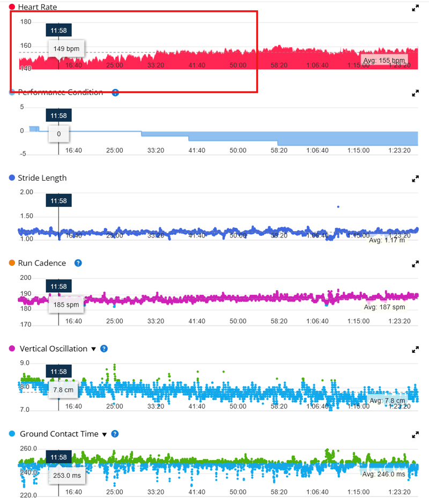
Task: Open the Run Cadence help icon
Action: pyautogui.click(x=78, y=263)
